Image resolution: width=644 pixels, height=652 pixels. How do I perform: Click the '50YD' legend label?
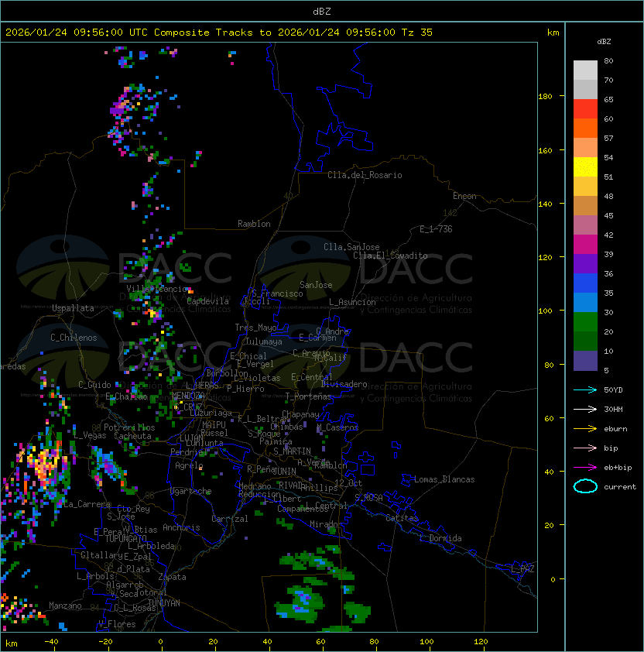point(613,390)
